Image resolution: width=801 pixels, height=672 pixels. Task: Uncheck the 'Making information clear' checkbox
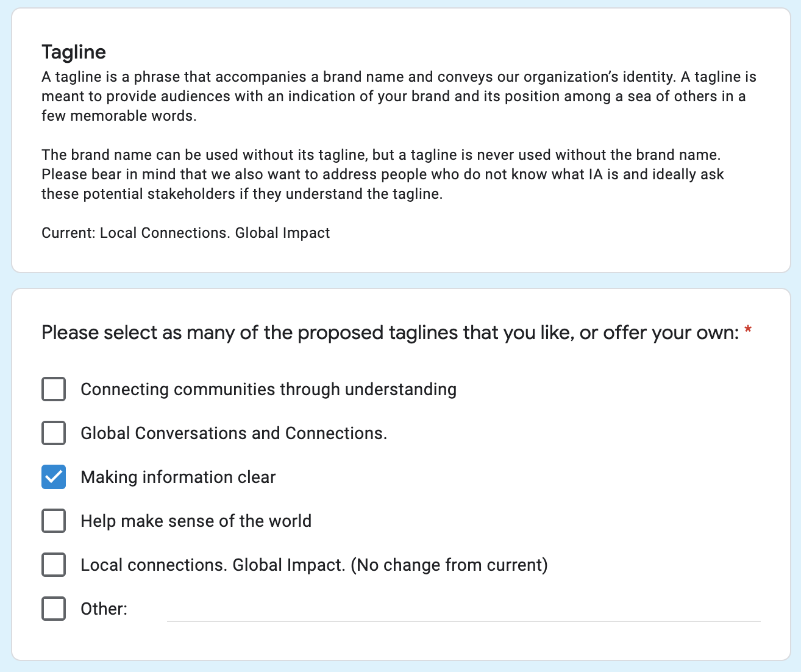click(54, 477)
